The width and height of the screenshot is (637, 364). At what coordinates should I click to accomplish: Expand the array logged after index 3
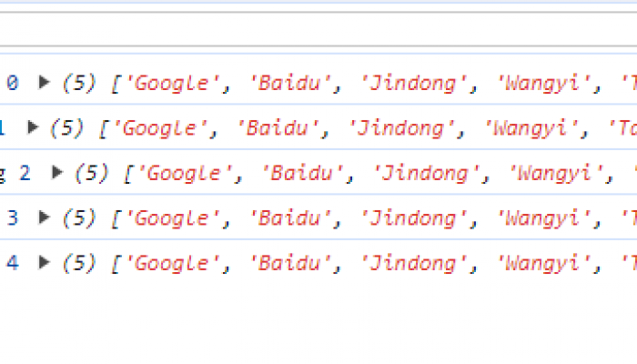tap(44, 217)
